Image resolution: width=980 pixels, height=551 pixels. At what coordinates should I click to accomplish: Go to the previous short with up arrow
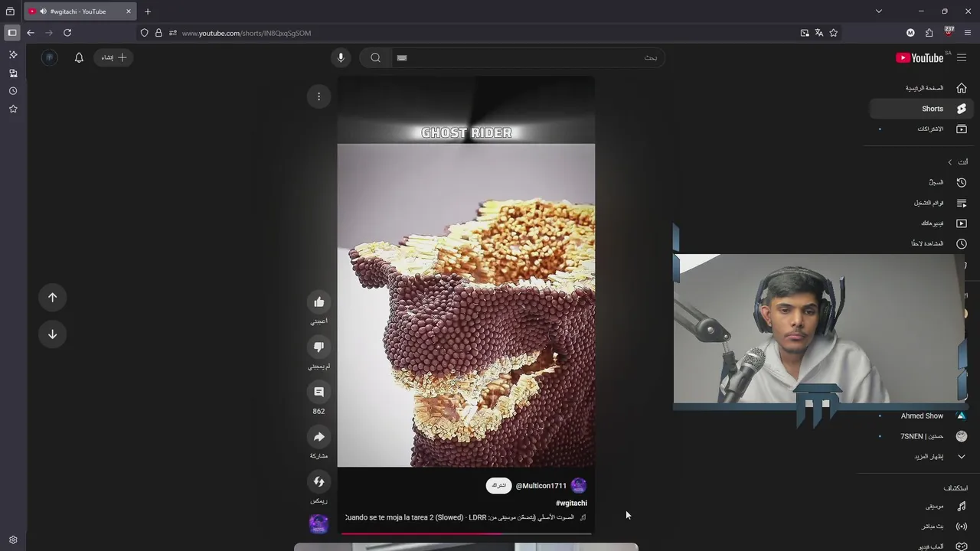tap(52, 297)
